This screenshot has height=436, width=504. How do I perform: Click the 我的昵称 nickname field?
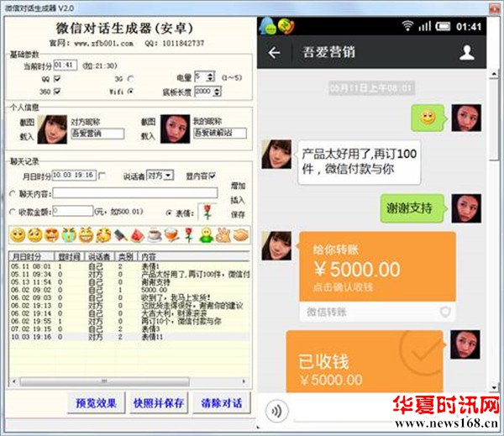pyautogui.click(x=220, y=133)
